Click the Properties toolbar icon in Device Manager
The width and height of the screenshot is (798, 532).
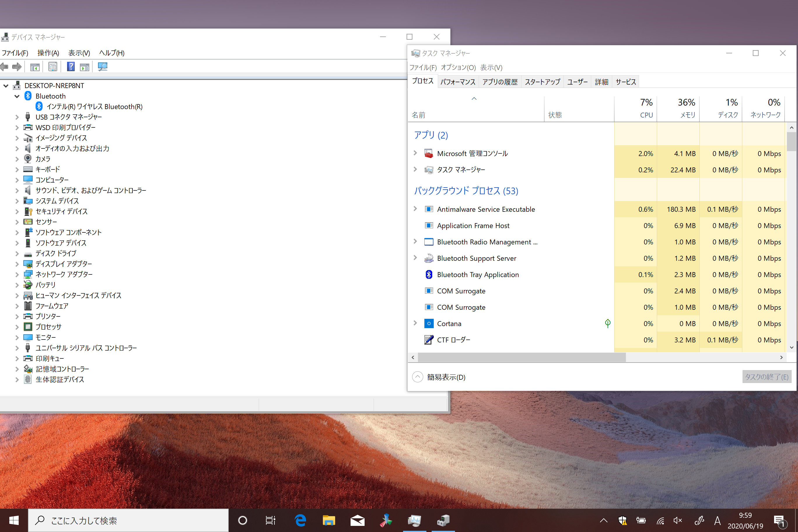(52, 67)
